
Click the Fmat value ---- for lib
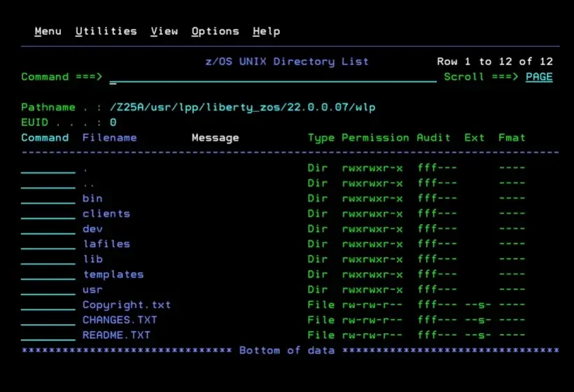tap(512, 259)
